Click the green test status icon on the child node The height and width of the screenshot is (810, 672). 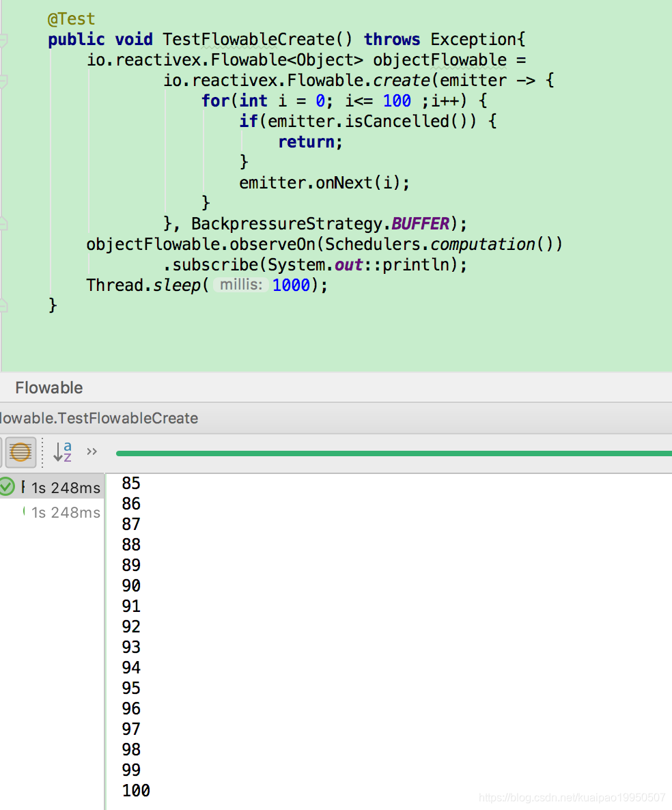tap(23, 512)
